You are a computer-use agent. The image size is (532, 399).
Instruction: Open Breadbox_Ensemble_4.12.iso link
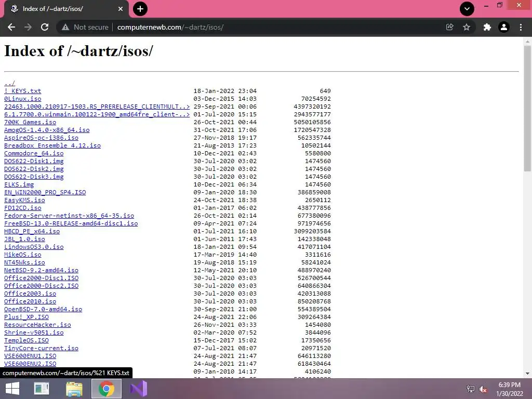pos(52,145)
